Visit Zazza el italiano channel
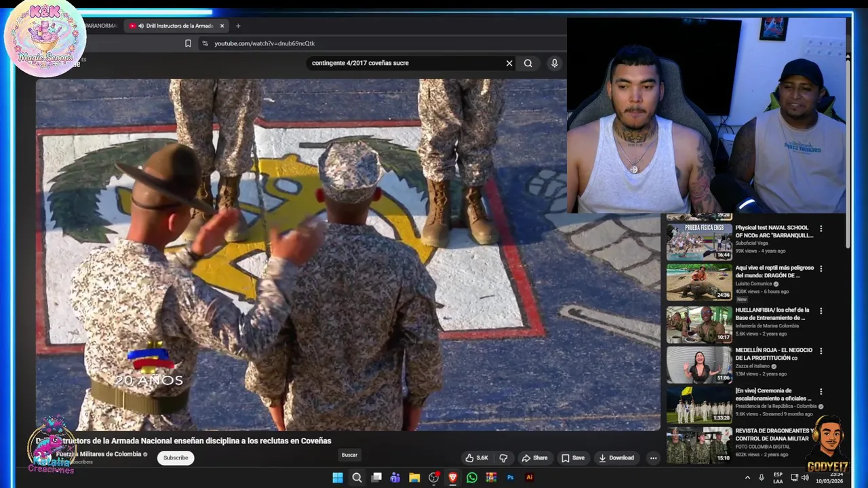 pos(753,366)
